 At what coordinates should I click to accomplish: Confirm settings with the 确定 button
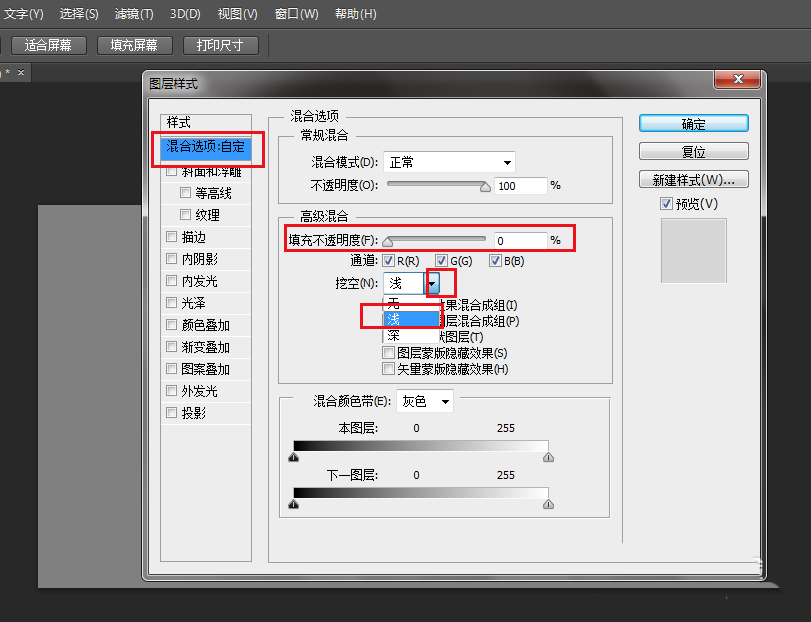tap(692, 123)
